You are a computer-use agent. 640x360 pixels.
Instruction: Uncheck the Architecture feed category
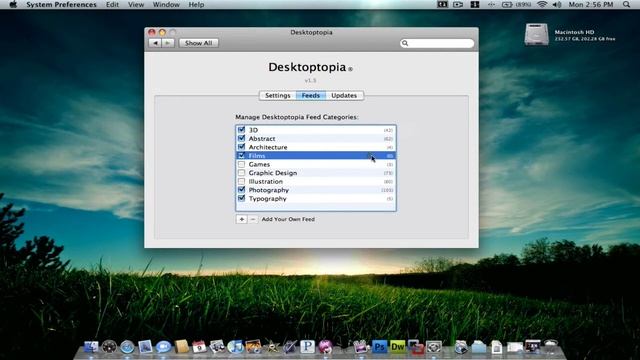coord(241,147)
